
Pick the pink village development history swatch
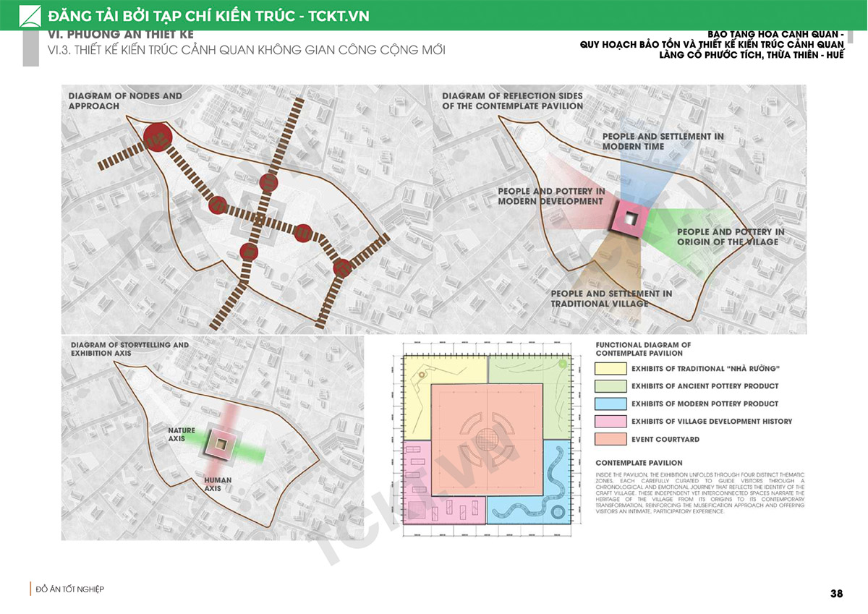609,421
